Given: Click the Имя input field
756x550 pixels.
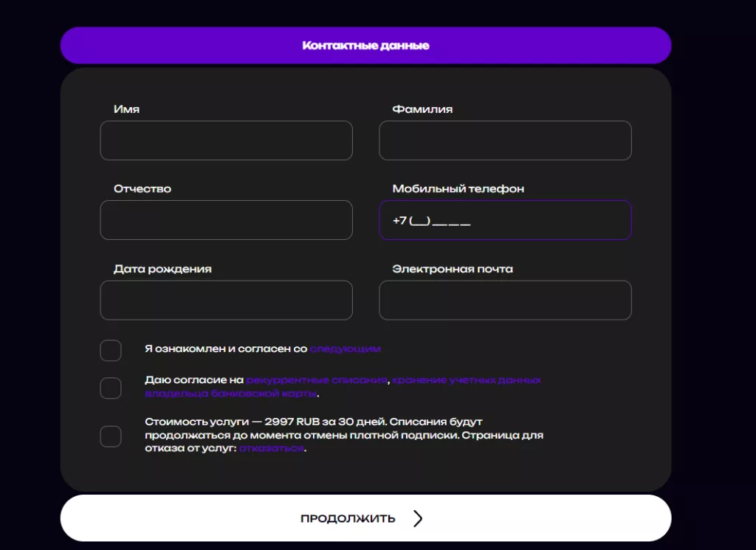Looking at the screenshot, I should tap(226, 140).
